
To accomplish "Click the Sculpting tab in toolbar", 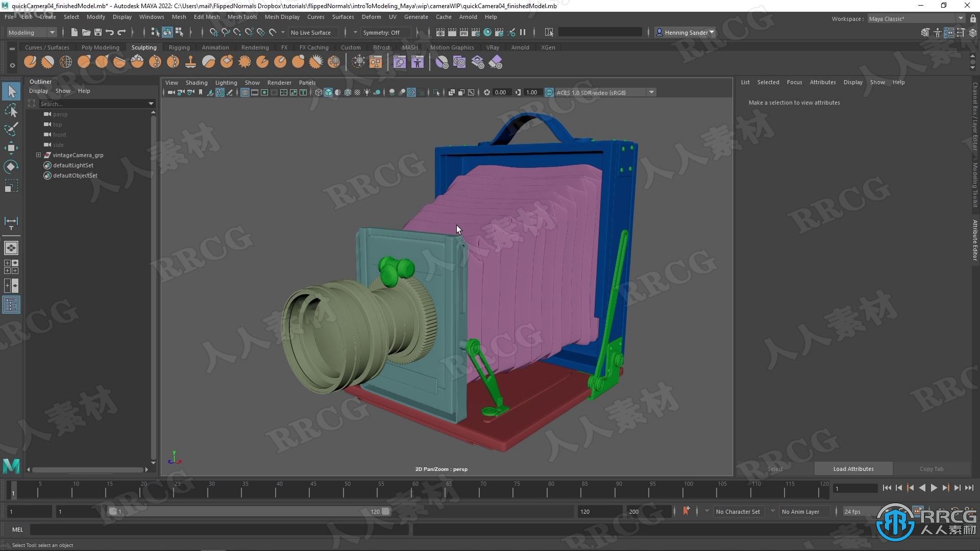I will [143, 47].
